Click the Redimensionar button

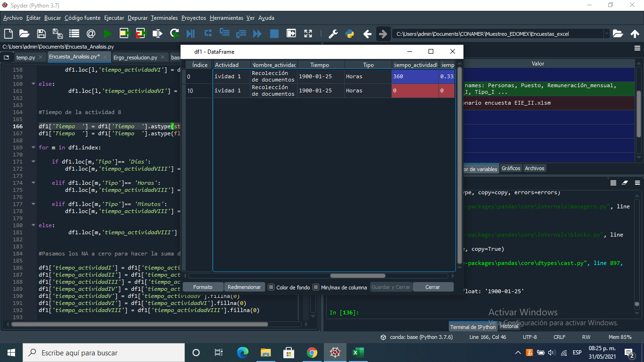pyautogui.click(x=244, y=287)
